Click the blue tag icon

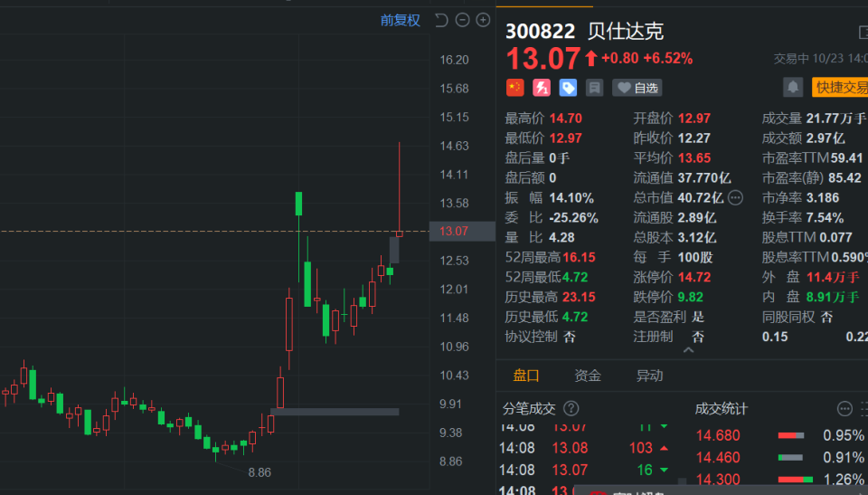pos(568,88)
